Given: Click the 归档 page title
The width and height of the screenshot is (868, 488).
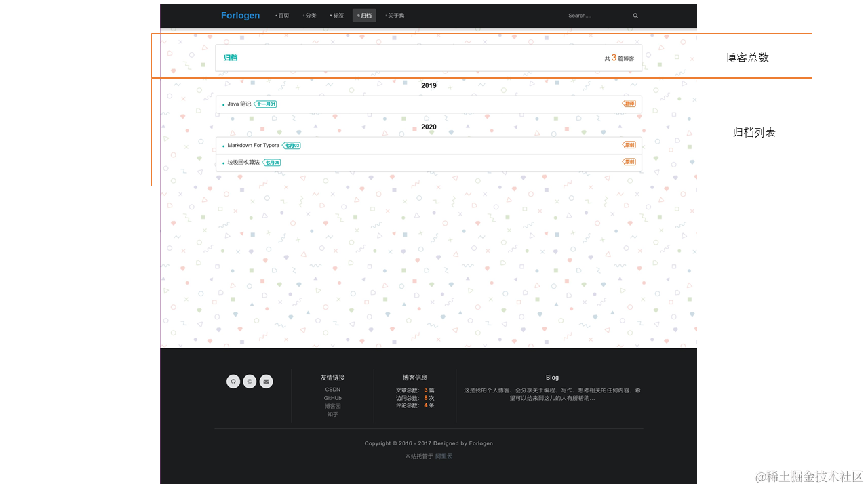Looking at the screenshot, I should click(231, 58).
